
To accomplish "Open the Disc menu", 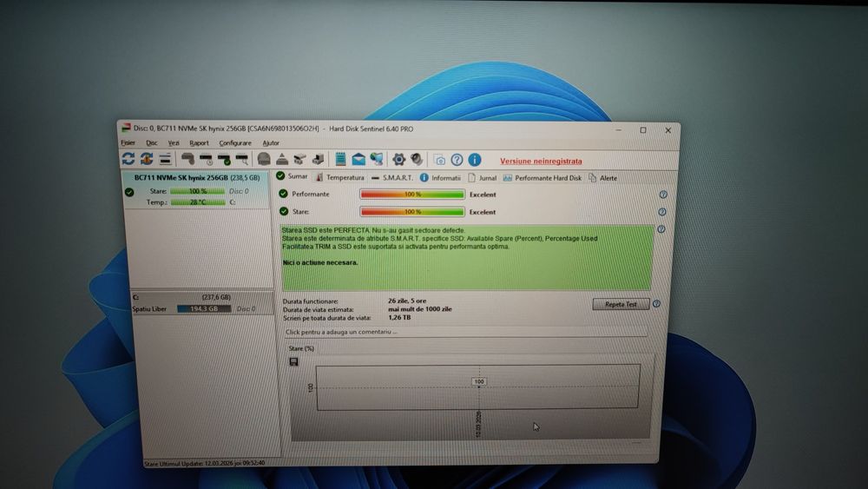I will tap(152, 143).
